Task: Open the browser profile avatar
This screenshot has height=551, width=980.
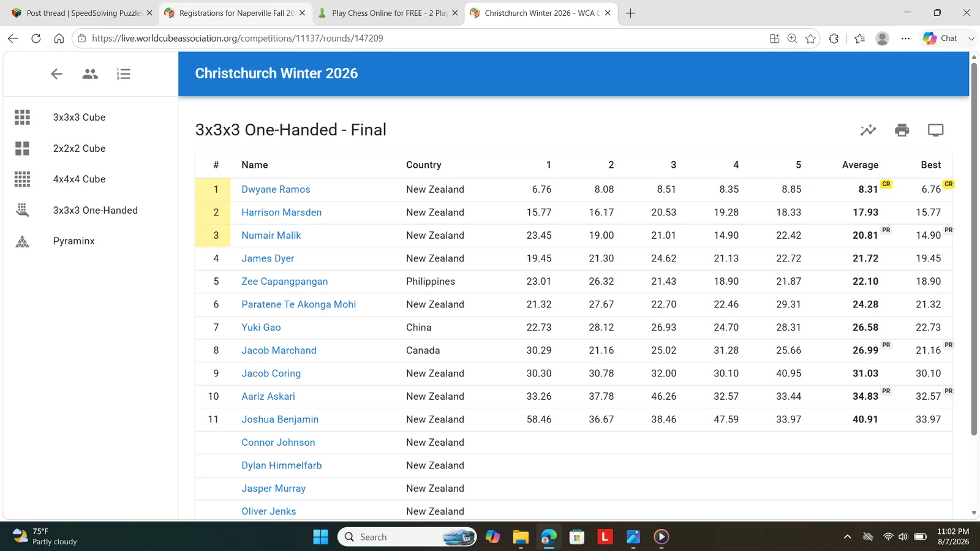Action: point(883,39)
